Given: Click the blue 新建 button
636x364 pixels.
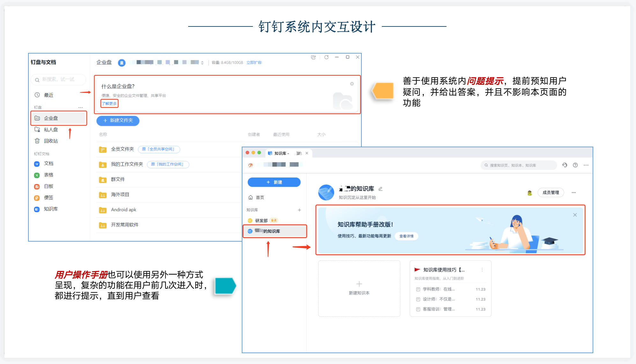Looking at the screenshot, I should (x=274, y=182).
